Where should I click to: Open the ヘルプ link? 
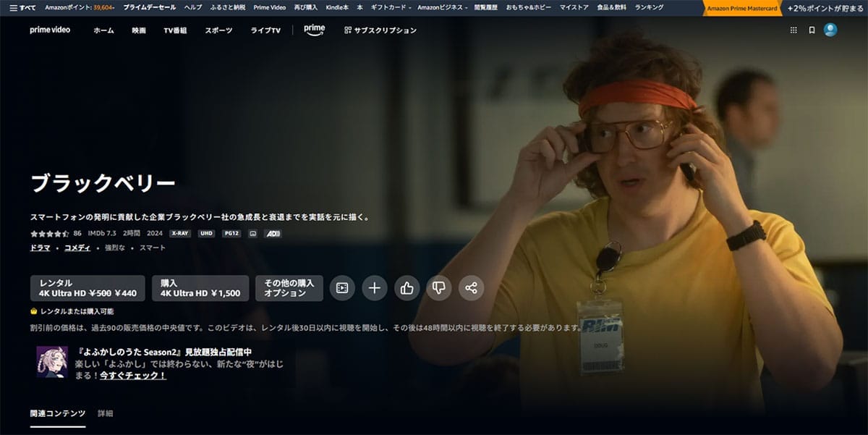tap(193, 7)
